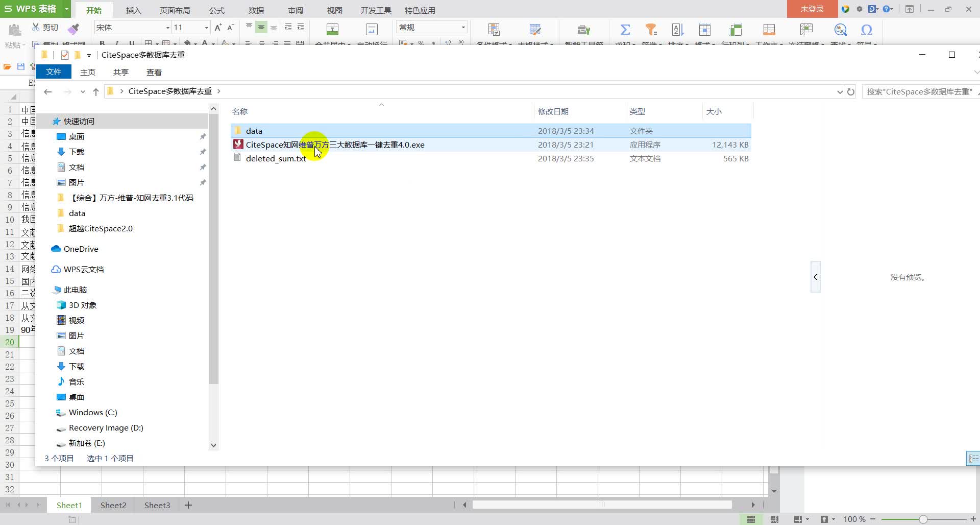Click the bottom-align icon in WPS ribbon
Screen dimensions: 980x525
pos(274,27)
